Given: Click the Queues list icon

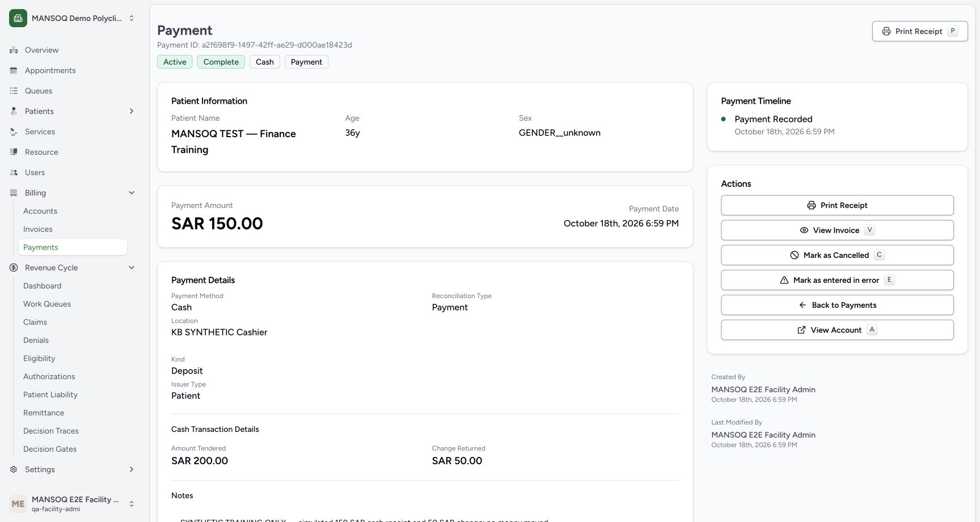Looking at the screenshot, I should point(14,91).
